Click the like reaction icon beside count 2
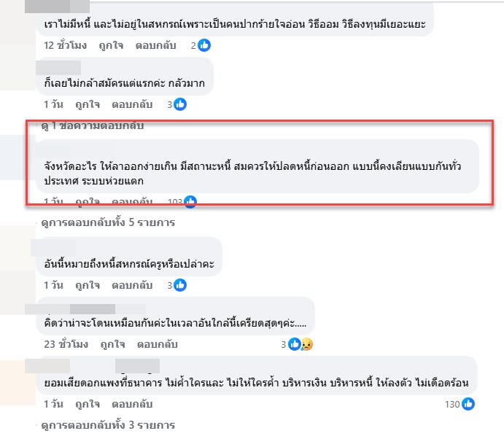 203,45
